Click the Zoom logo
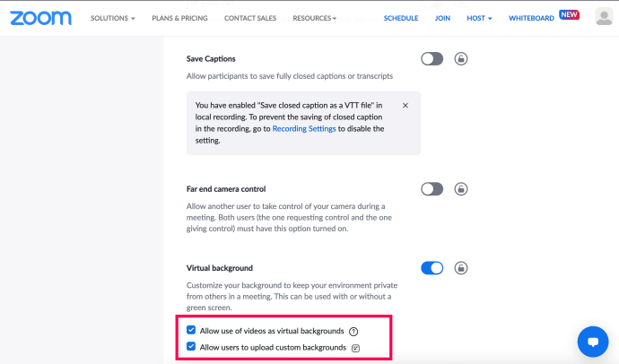 pos(40,18)
